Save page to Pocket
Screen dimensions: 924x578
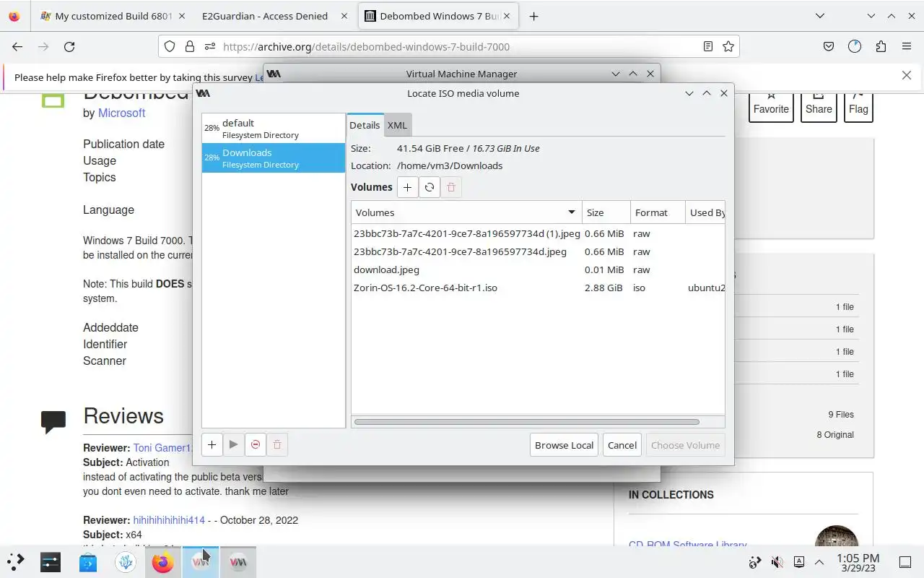coord(829,46)
